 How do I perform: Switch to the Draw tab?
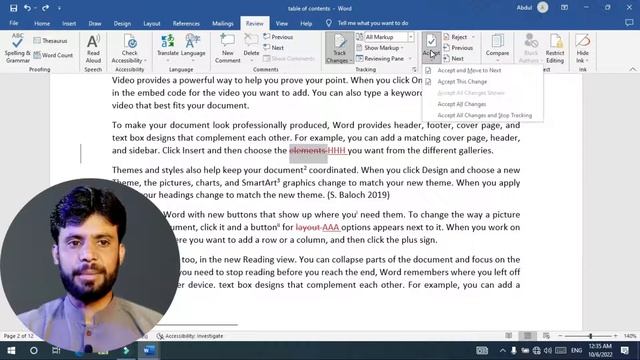pyautogui.click(x=95, y=23)
